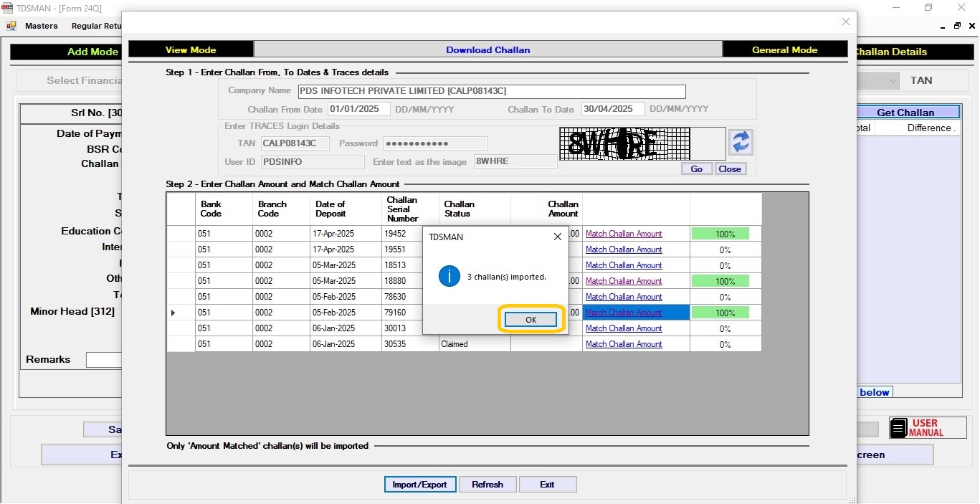Click the blue information icon in dialog
The width and height of the screenshot is (980, 504).
pyautogui.click(x=449, y=276)
